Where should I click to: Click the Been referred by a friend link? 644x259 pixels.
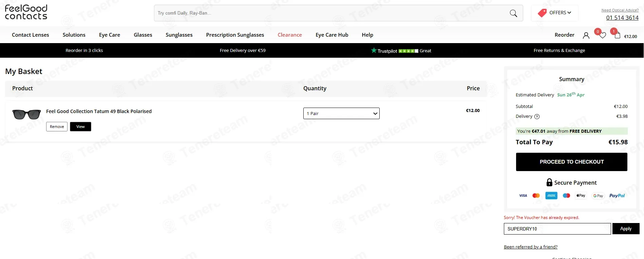pos(531,247)
